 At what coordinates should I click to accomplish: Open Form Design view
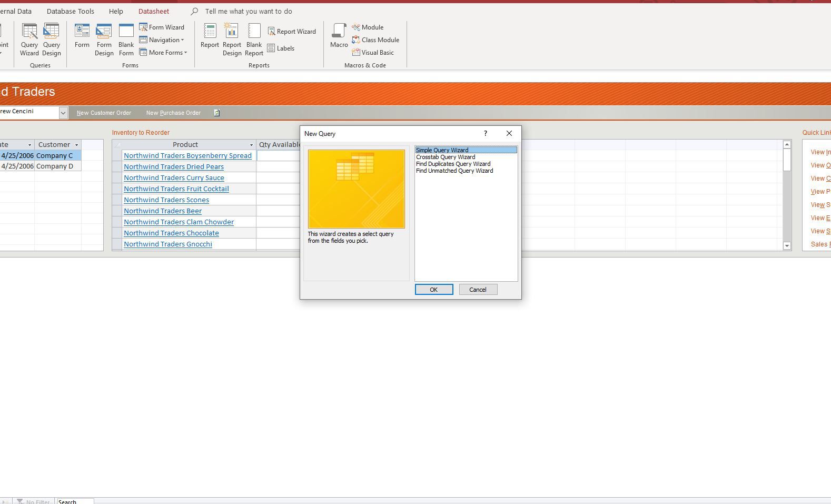(x=104, y=39)
